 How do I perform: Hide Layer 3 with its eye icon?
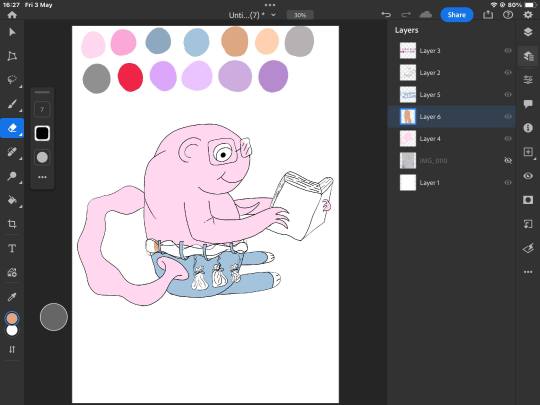coord(508,51)
